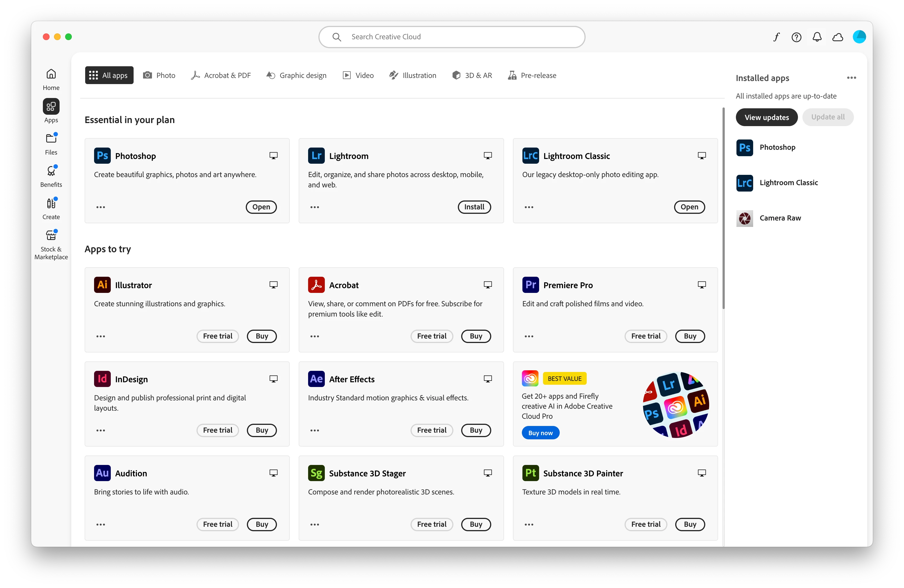
Task: Open Benefits in left sidebar
Action: pyautogui.click(x=51, y=176)
